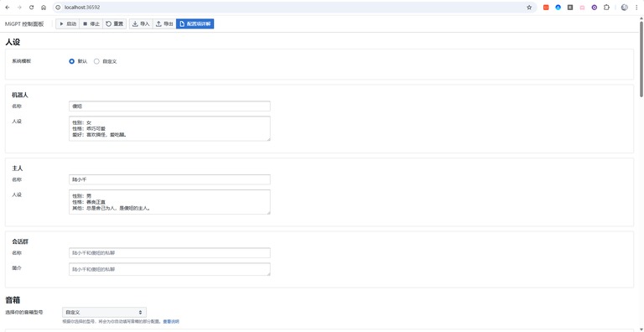
Task: Click the owner 人设 textarea
Action: (169, 202)
